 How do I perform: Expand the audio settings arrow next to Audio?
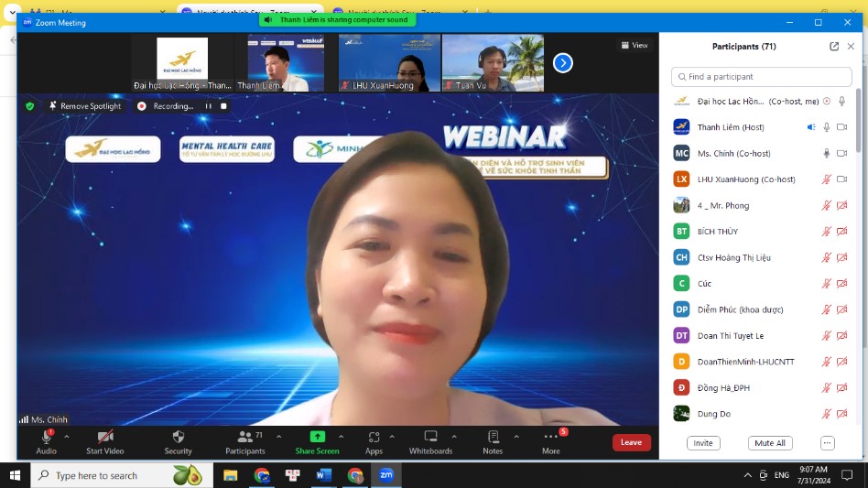66,437
